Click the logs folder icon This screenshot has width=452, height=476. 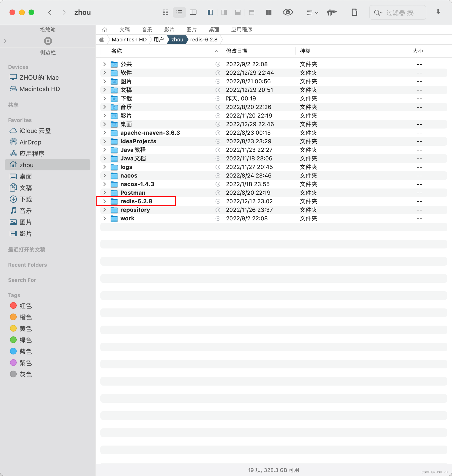click(114, 167)
